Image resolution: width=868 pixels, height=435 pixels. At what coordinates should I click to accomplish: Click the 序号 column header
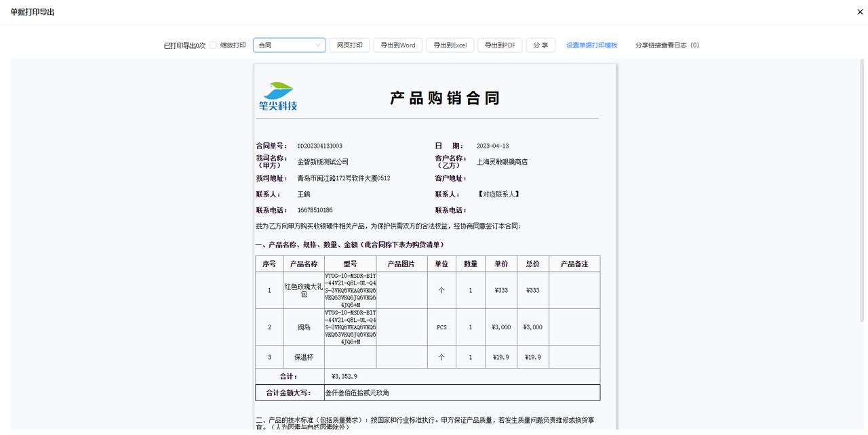coord(269,264)
